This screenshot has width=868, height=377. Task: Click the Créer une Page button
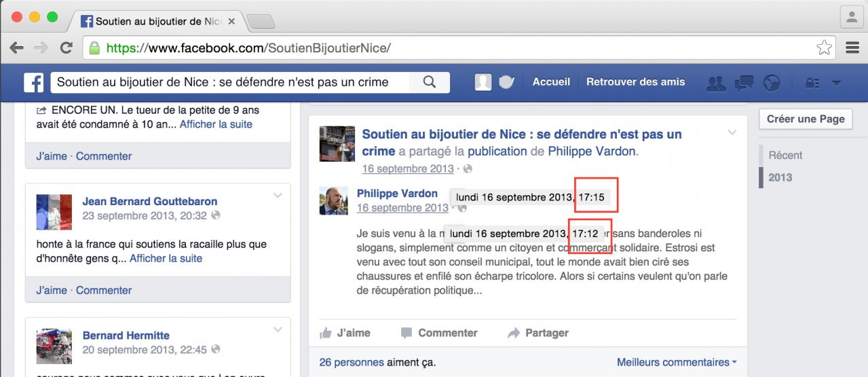coord(806,119)
